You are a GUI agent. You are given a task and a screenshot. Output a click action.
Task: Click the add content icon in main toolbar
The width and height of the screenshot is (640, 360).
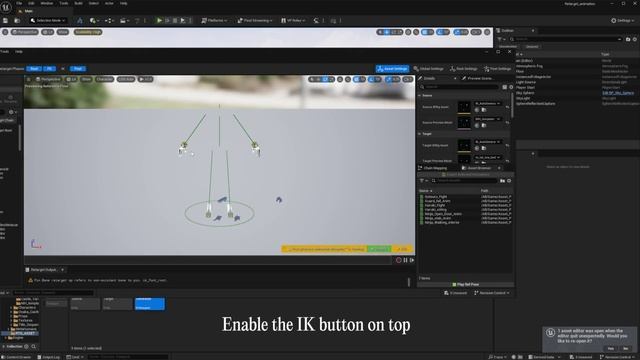coord(95,20)
